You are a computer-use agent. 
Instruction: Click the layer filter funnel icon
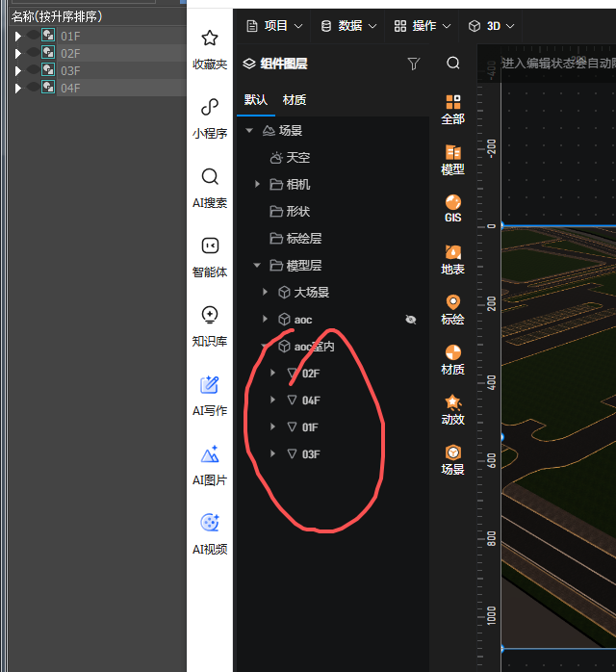[414, 64]
